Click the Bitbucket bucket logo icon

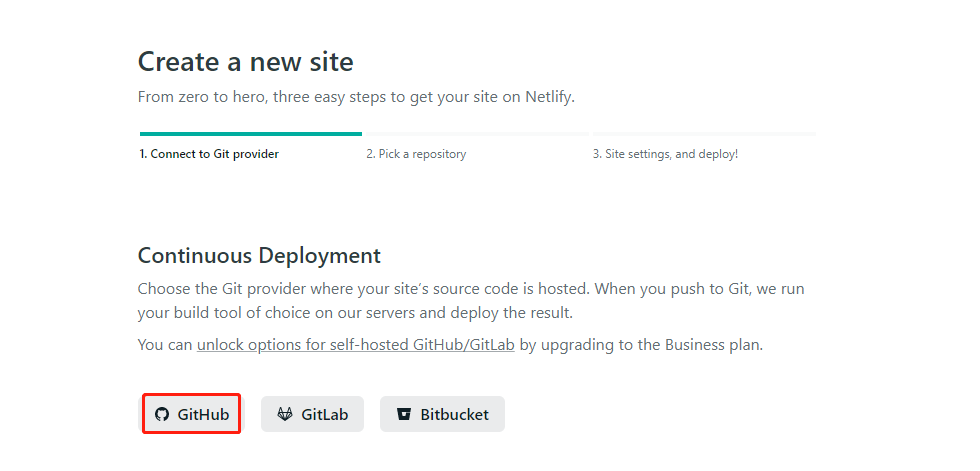404,414
